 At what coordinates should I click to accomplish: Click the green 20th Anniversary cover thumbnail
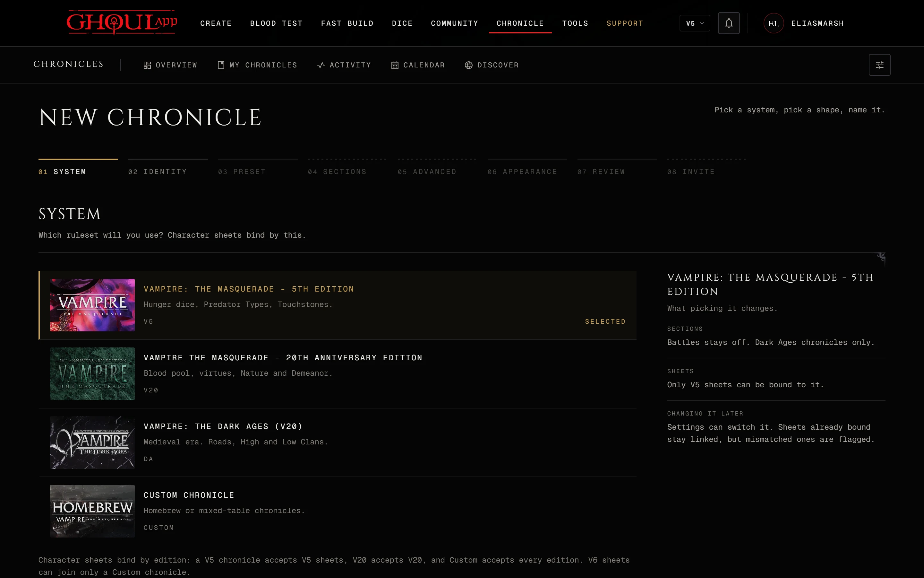(x=92, y=374)
